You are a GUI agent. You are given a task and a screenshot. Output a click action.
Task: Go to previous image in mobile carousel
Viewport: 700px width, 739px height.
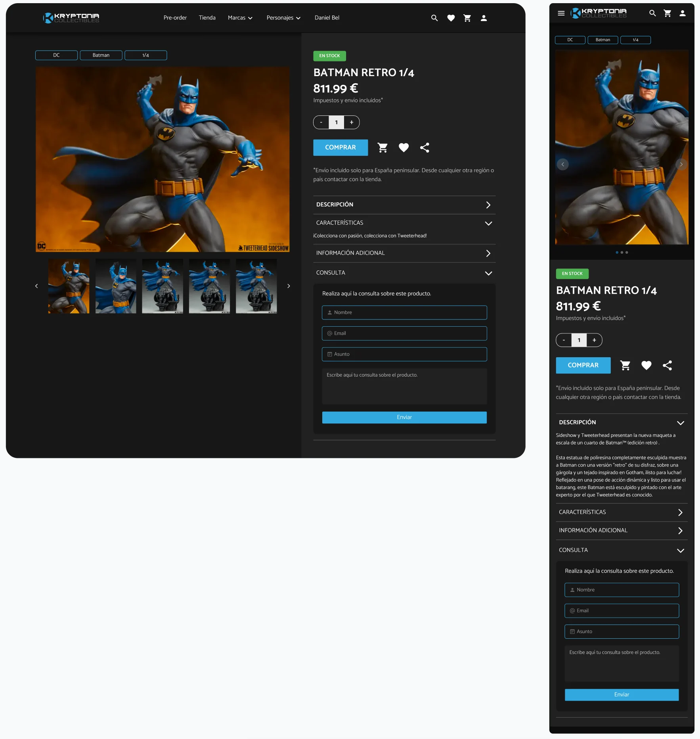(x=563, y=164)
